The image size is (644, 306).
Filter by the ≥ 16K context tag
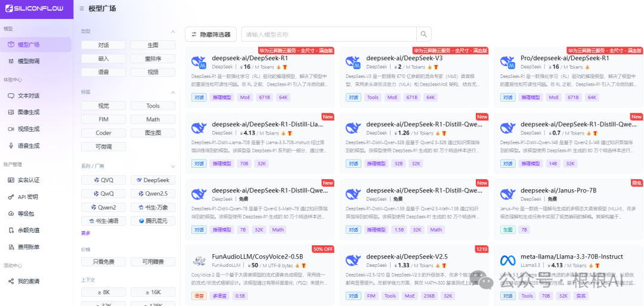(153, 292)
